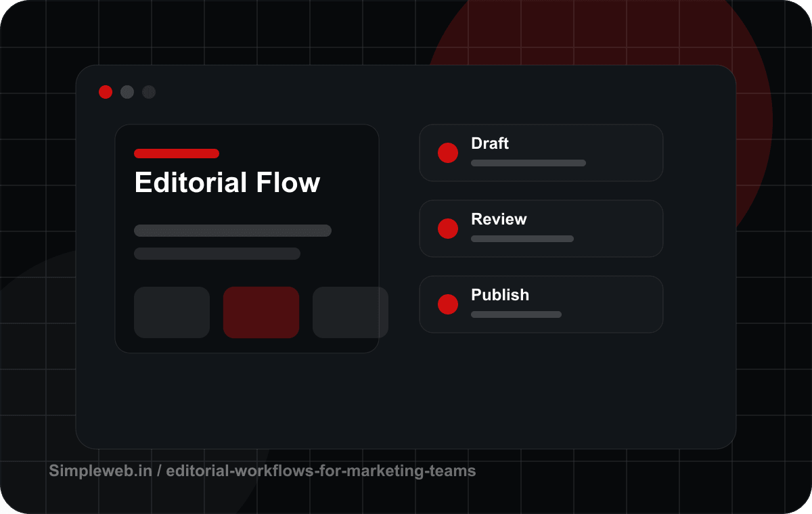Screen dimensions: 812x514
Task: Click the Draft label text
Action: coord(490,143)
